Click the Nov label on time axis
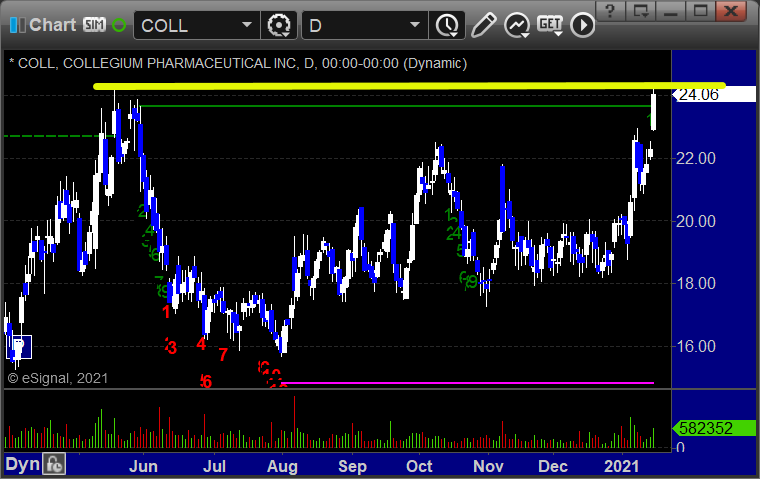The width and height of the screenshot is (760, 479). 488,466
